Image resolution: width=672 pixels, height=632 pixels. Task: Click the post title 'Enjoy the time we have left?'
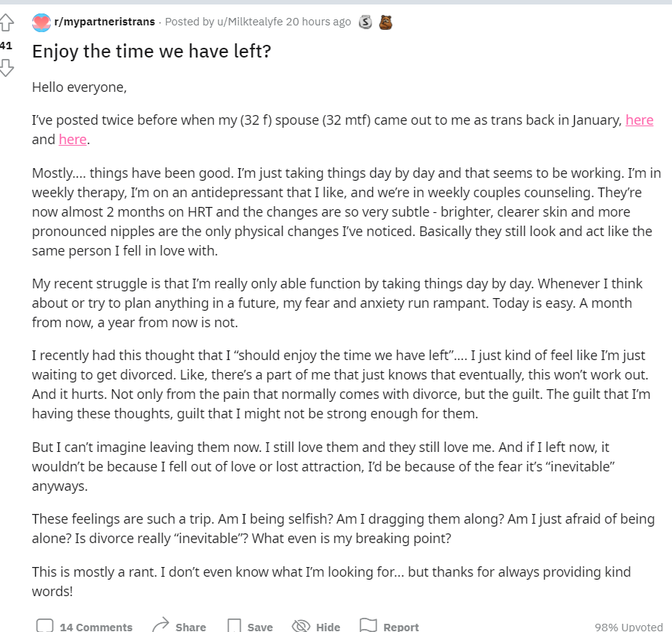click(x=152, y=52)
